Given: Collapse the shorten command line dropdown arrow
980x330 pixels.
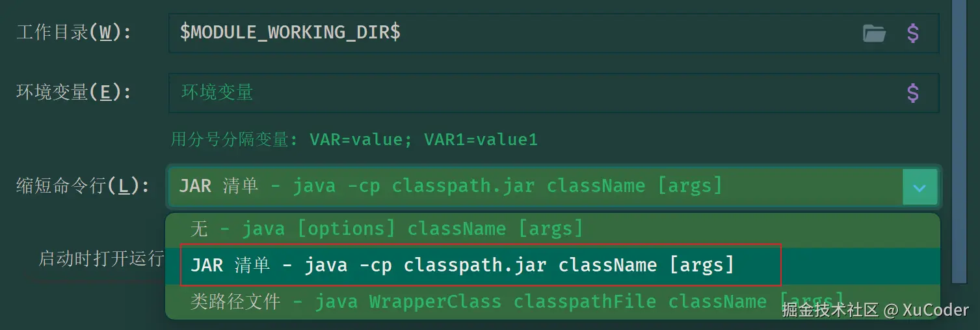Looking at the screenshot, I should [920, 187].
